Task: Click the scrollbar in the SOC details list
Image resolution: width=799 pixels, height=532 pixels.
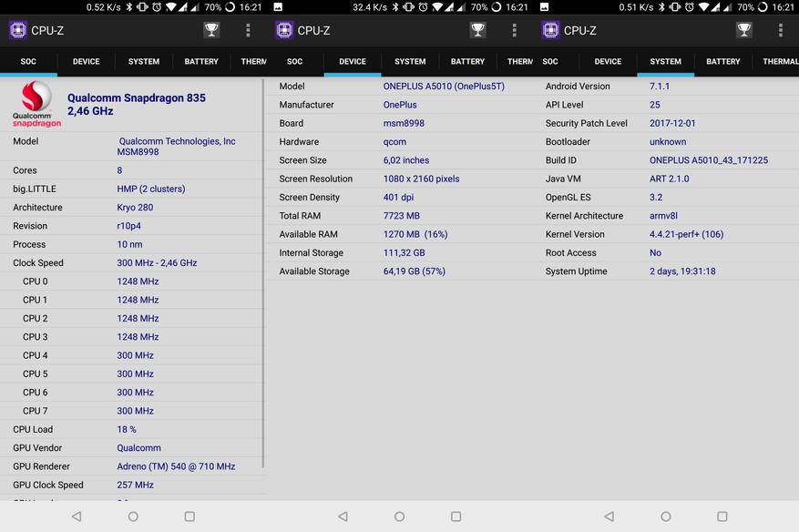Action: click(x=263, y=273)
